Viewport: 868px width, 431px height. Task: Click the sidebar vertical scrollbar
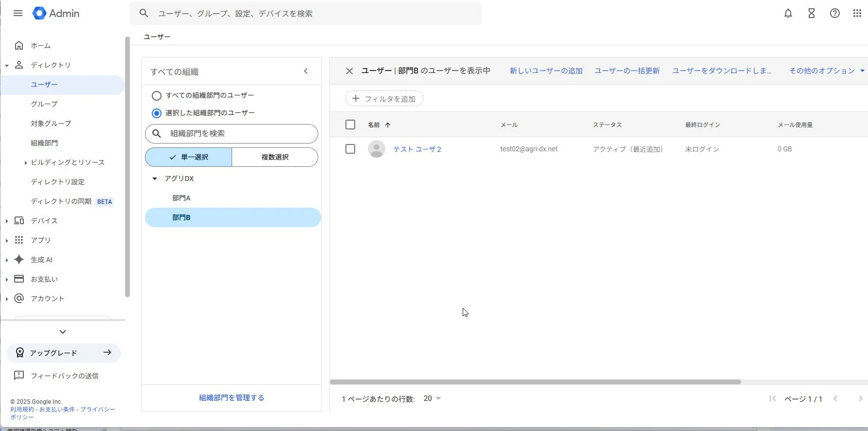127,167
